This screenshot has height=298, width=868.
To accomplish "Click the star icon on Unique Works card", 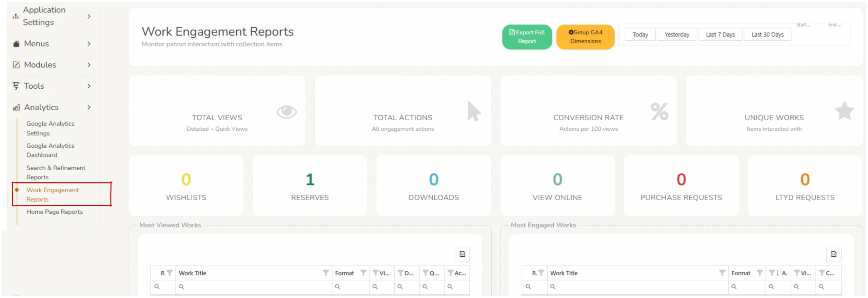I will (x=844, y=111).
